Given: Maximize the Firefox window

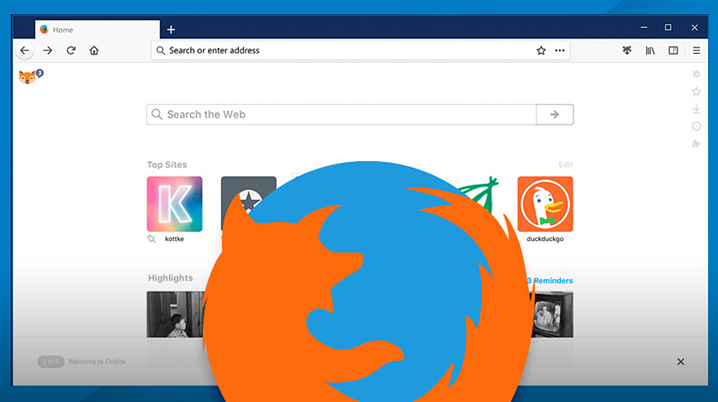Looking at the screenshot, I should point(668,27).
